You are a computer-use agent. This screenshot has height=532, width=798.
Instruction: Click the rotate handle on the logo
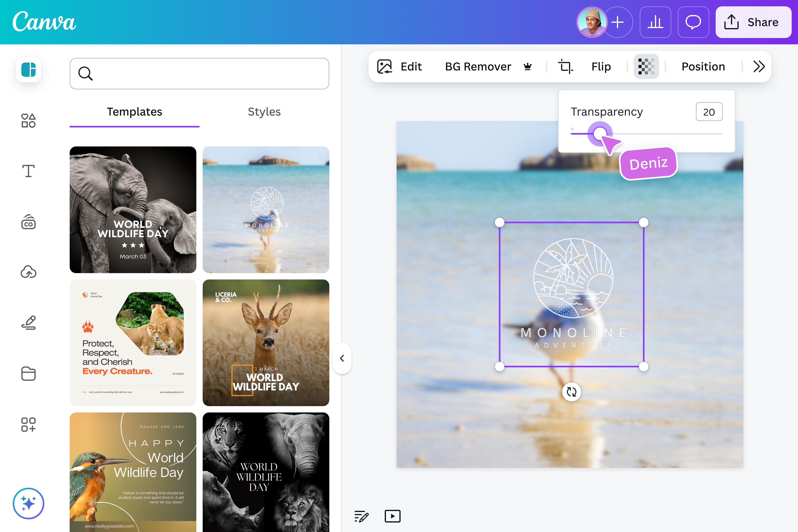(571, 392)
